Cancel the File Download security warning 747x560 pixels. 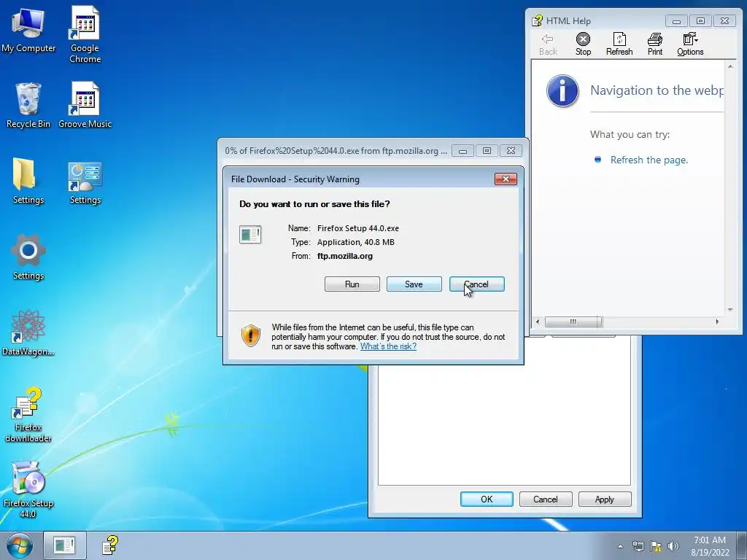pyautogui.click(x=477, y=284)
